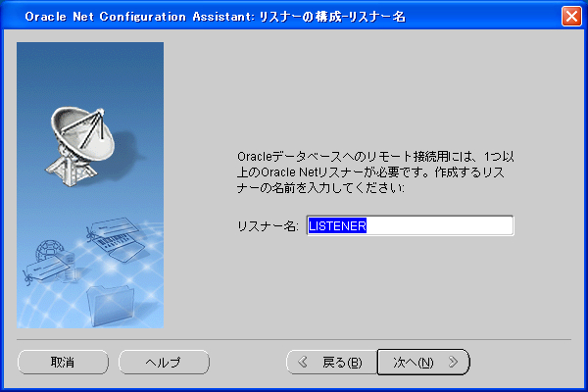This screenshot has height=392, width=588.
Task: Open help with the ヘルプ button
Action: coord(164,362)
